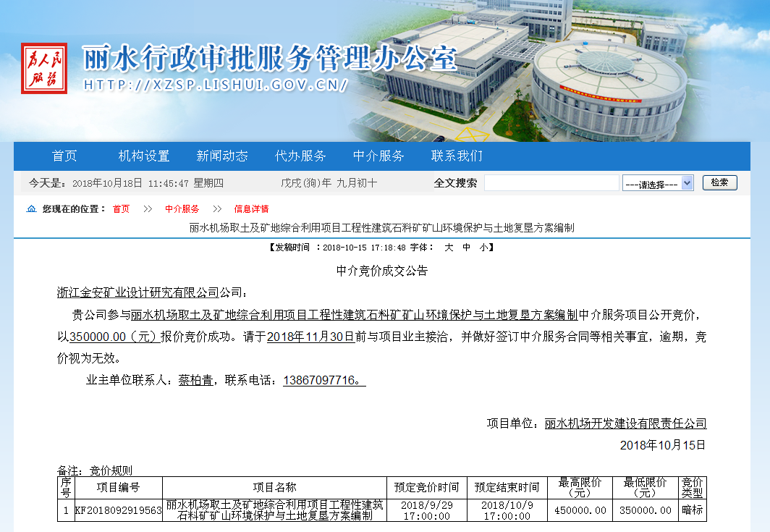The width and height of the screenshot is (770, 532).
Task: Click the project name cell in the table
Action: [x=274, y=510]
